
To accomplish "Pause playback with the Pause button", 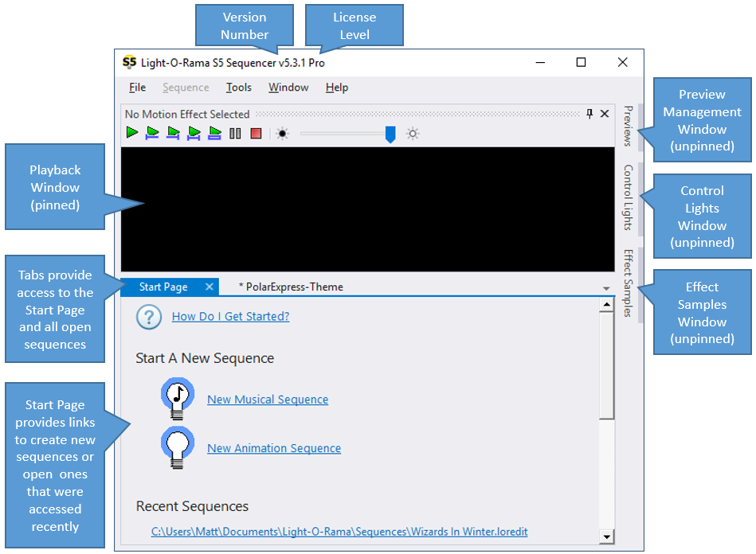I will [x=235, y=134].
